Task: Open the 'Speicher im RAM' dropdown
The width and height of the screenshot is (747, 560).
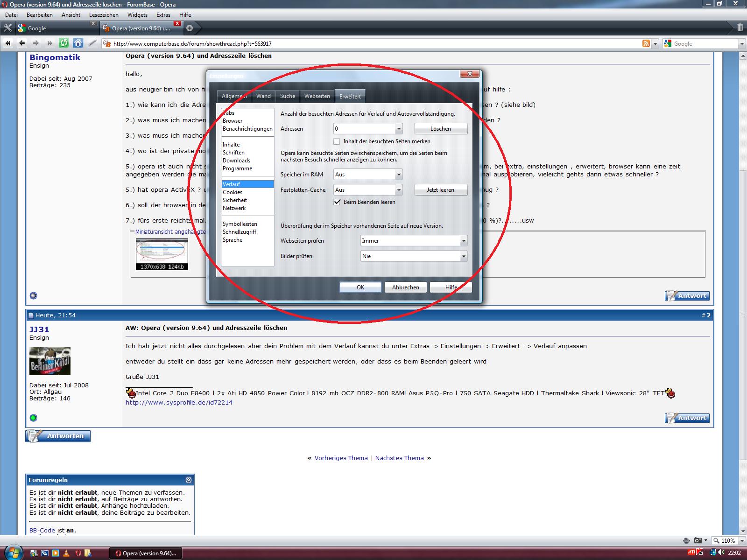Action: 399,175
